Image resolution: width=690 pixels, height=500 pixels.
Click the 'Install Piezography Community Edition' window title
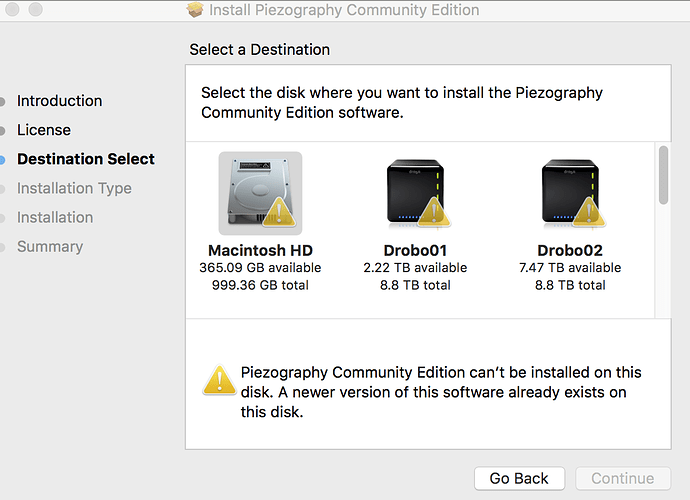[344, 10]
